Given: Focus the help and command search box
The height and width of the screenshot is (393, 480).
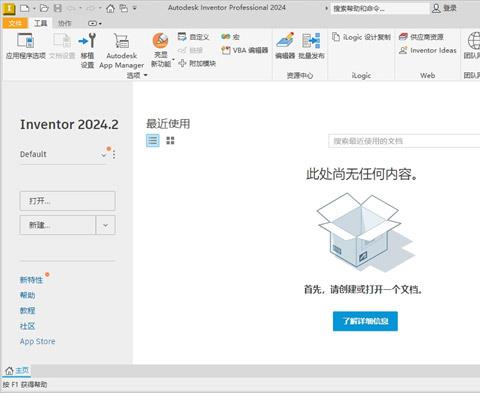Looking at the screenshot, I should tap(380, 8).
